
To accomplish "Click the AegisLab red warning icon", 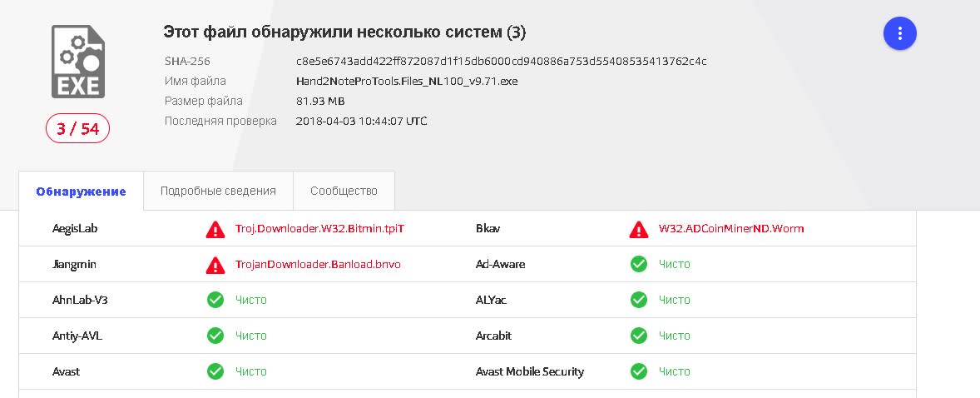I will pyautogui.click(x=215, y=230).
